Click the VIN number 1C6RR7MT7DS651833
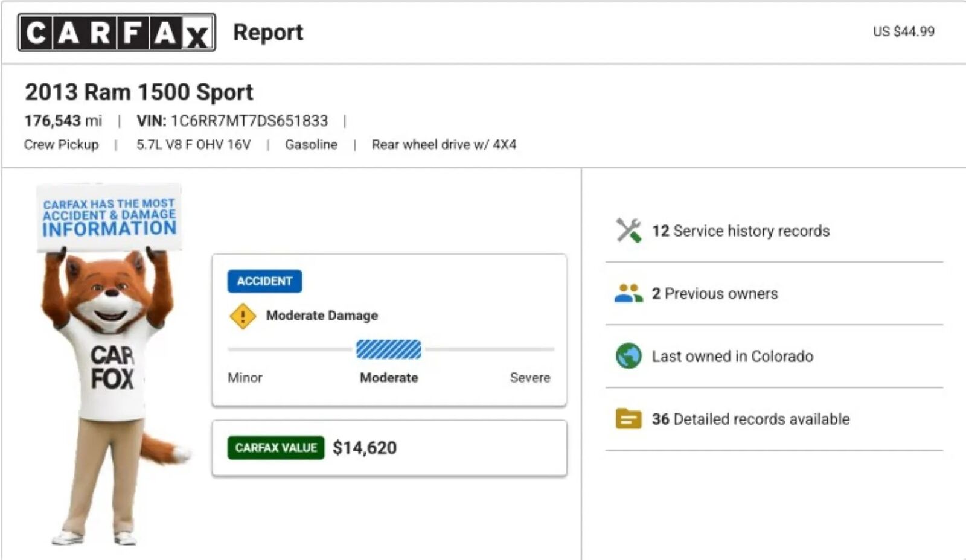Image resolution: width=966 pixels, height=560 pixels. coord(249,121)
